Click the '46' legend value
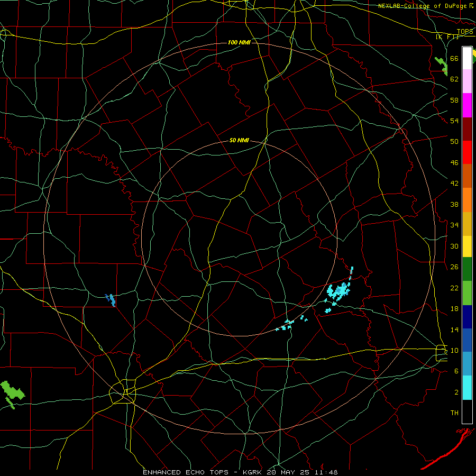The image size is (476, 476). point(454,163)
